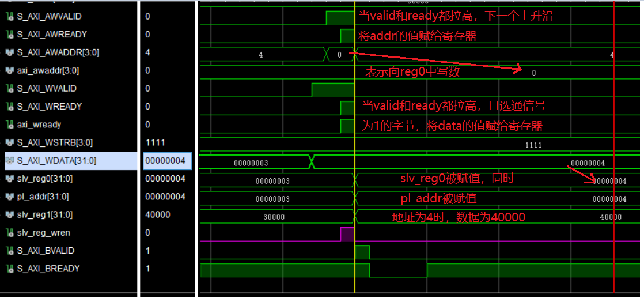Screen dimensions: 644x298
Task: Click the bus icon beside pl_addr[31:0]
Action: [x=10, y=197]
